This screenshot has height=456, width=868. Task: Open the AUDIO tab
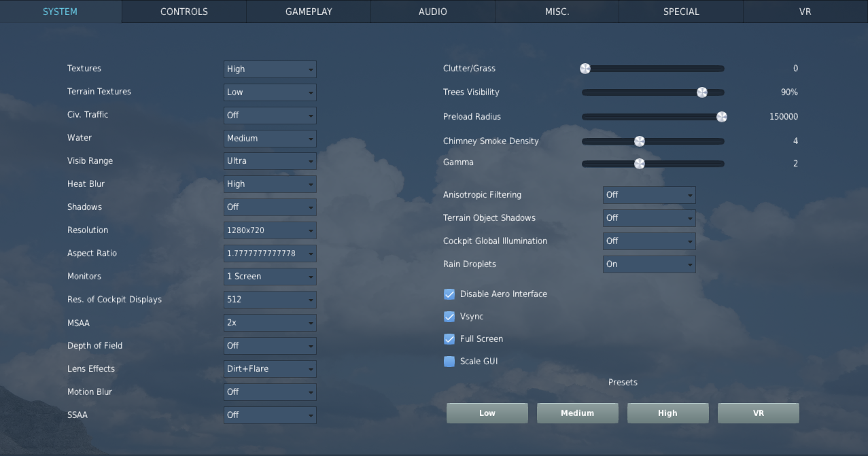[433, 12]
